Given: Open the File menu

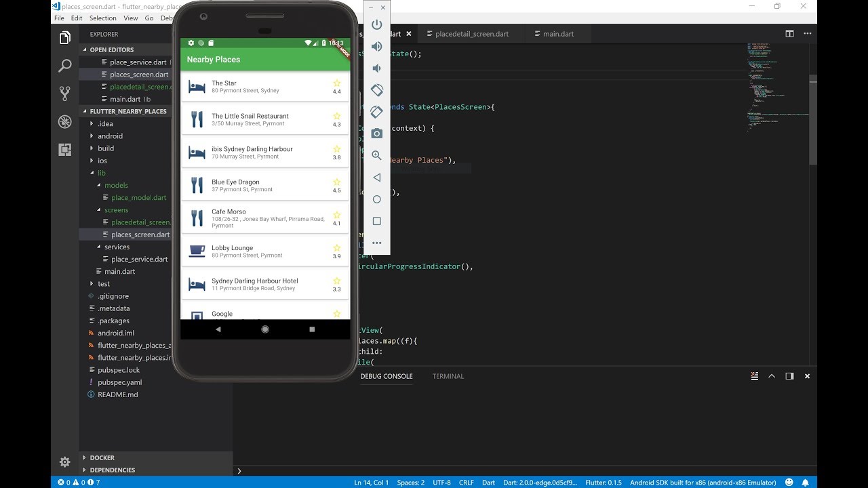Looking at the screenshot, I should coord(59,18).
